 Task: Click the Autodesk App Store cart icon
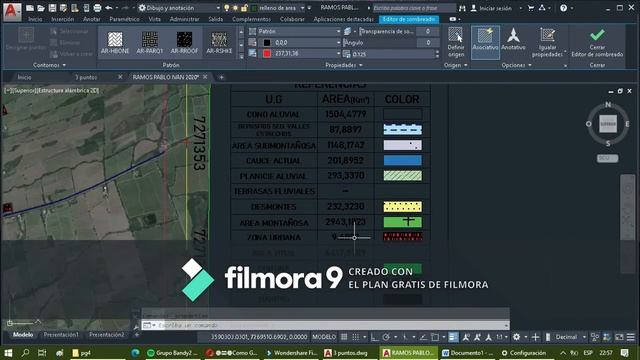tap(531, 8)
